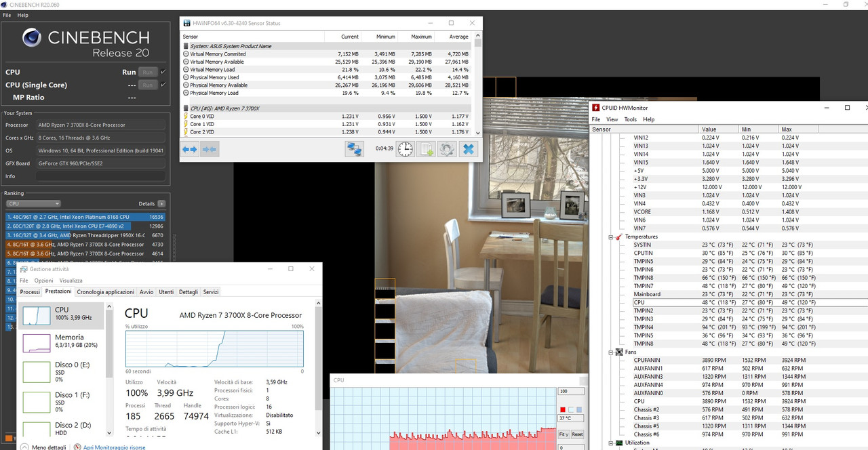This screenshot has width=868, height=450.
Task: Click HWiNFO sensor list scroll down arrow
Action: pos(478,132)
